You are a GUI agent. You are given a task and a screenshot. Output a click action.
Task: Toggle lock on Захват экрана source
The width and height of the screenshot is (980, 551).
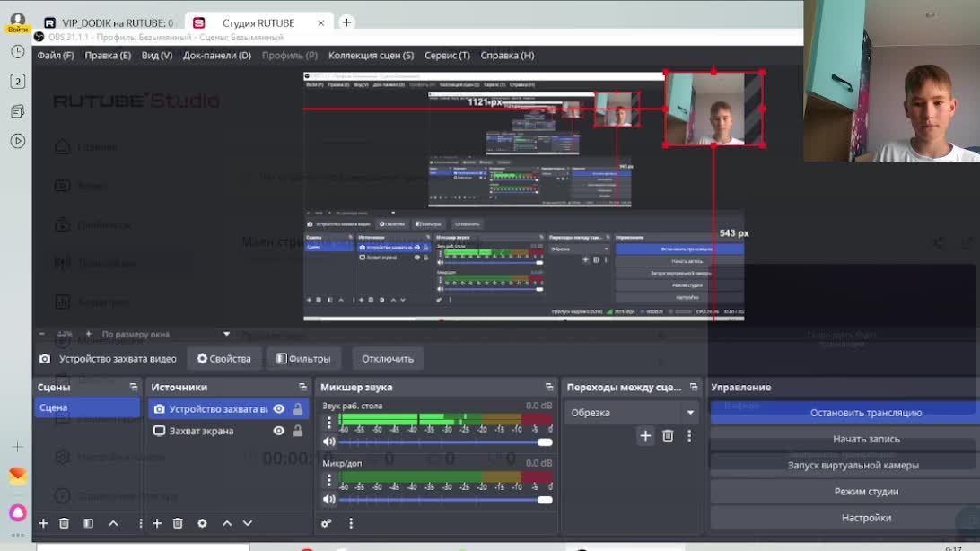[x=298, y=431]
